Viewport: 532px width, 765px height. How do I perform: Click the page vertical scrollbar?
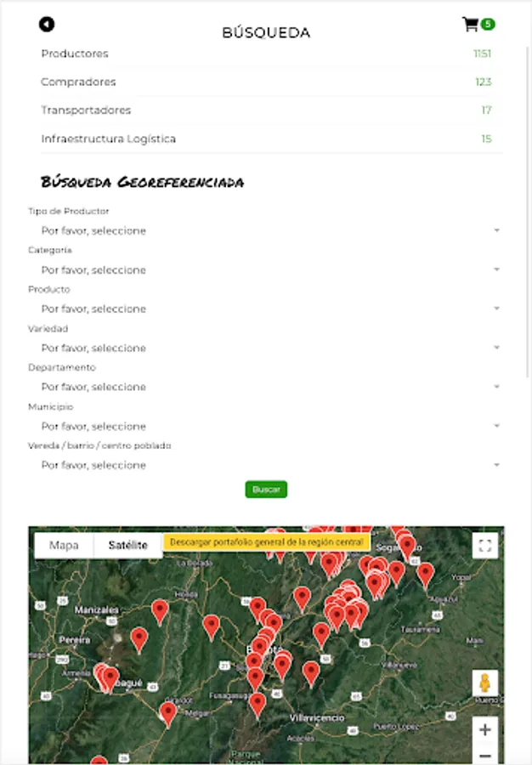pyautogui.click(x=527, y=212)
